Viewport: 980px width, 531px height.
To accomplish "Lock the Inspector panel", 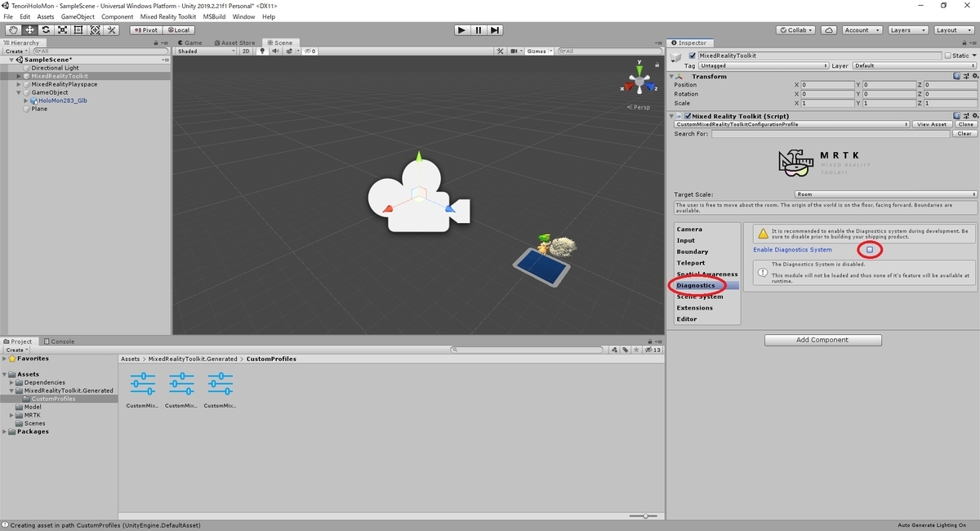I will click(965, 42).
